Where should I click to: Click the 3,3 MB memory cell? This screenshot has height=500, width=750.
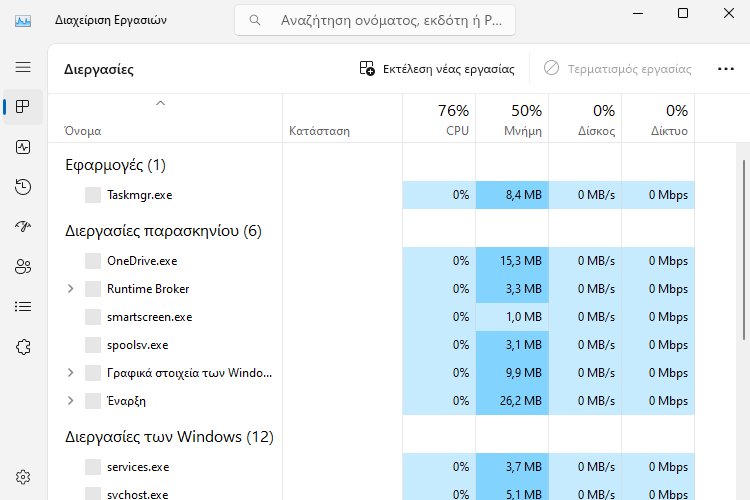click(512, 289)
